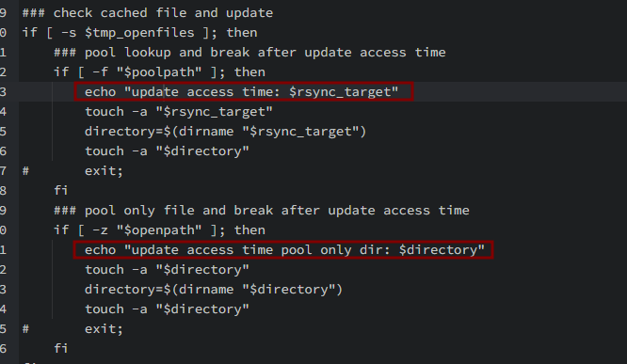
Task: Click the 'touch -a "$directory"' line below dirname rsync_target
Action: 168,151
